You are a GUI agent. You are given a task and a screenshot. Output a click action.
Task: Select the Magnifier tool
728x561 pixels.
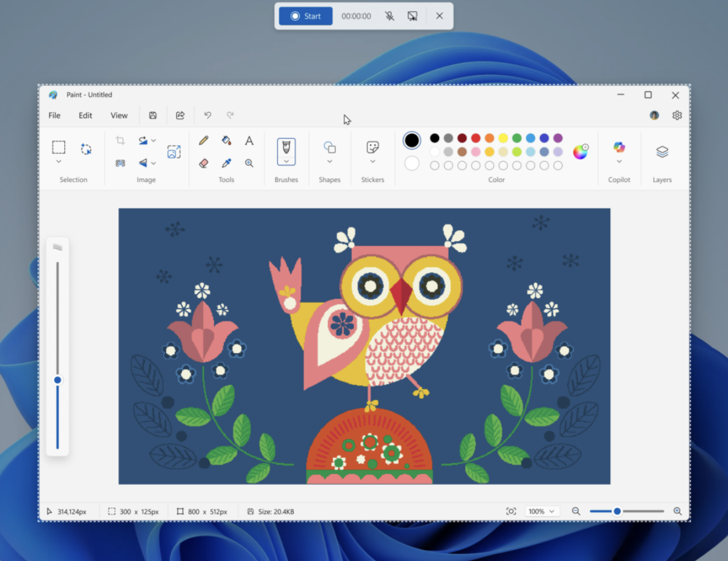(x=249, y=163)
